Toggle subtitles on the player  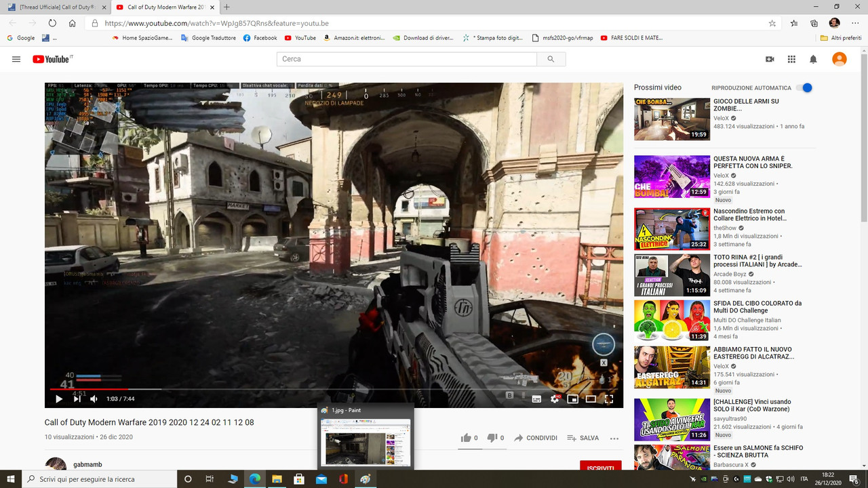(x=536, y=399)
